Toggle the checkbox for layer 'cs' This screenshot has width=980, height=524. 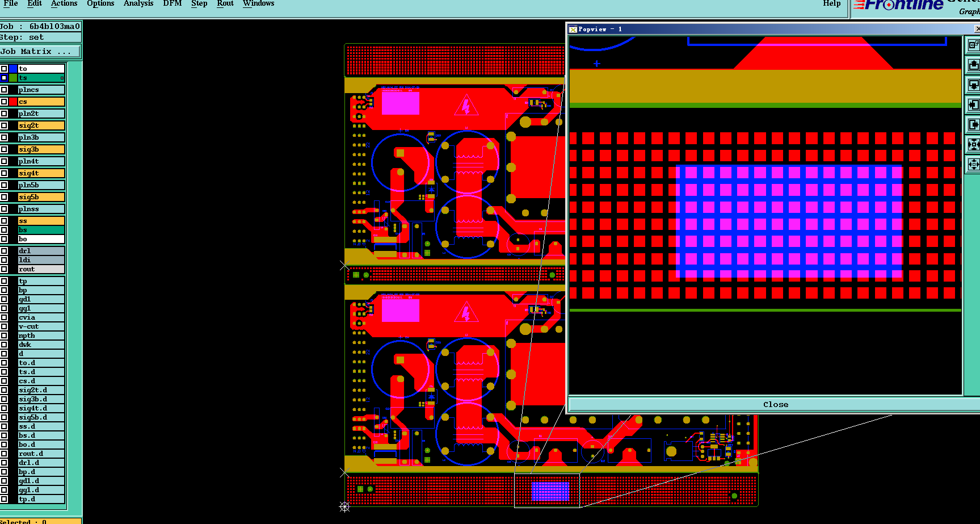tap(4, 102)
